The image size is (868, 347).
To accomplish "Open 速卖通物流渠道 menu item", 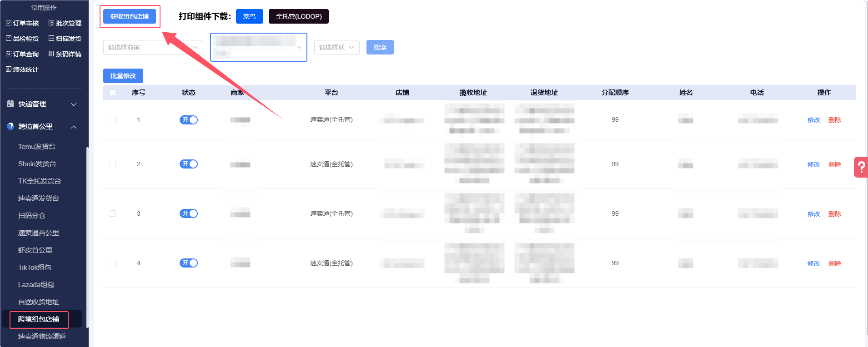I will pyautogui.click(x=42, y=337).
